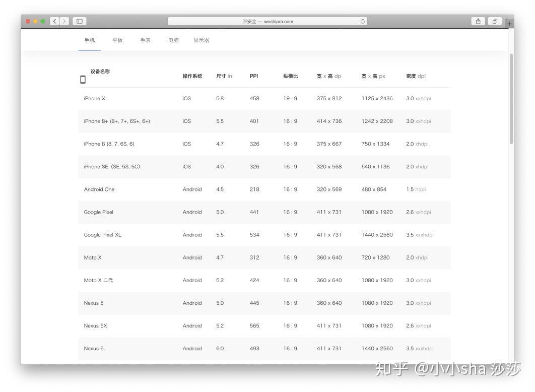Switch to the 平板 tab
Image resolution: width=535 pixels, height=392 pixels.
click(117, 40)
